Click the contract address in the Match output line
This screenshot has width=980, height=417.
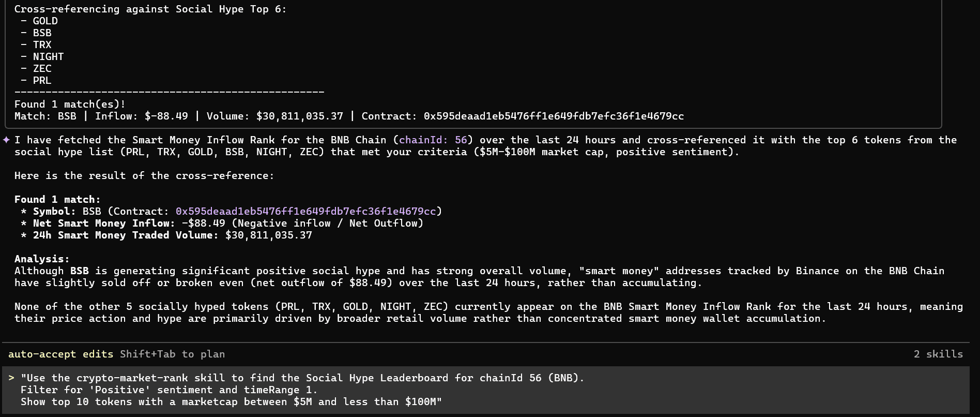554,116
